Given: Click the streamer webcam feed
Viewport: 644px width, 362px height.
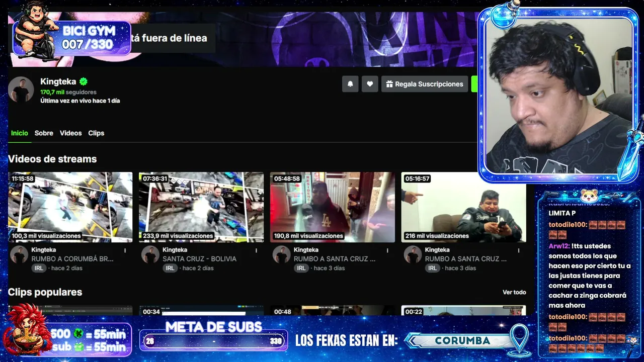Looking at the screenshot, I should [x=558, y=96].
